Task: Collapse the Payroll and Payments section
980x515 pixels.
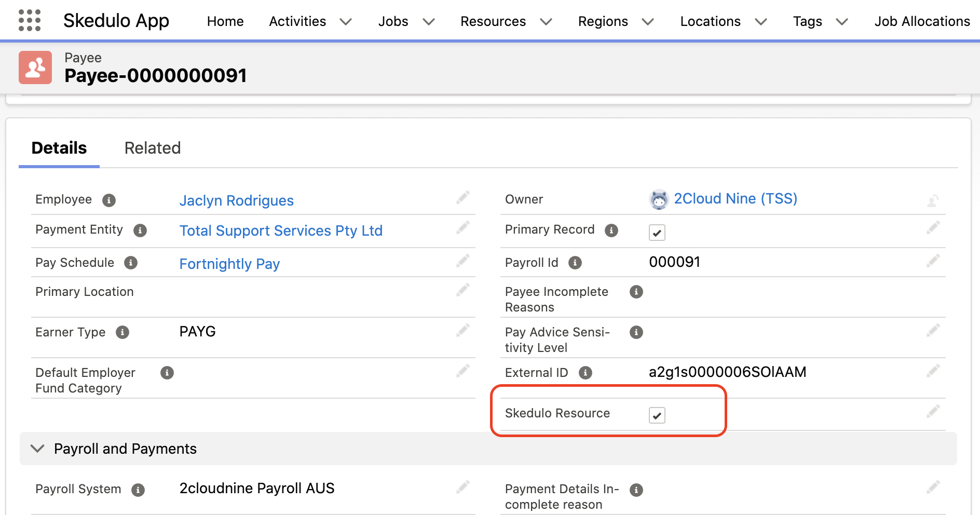Action: pyautogui.click(x=37, y=449)
